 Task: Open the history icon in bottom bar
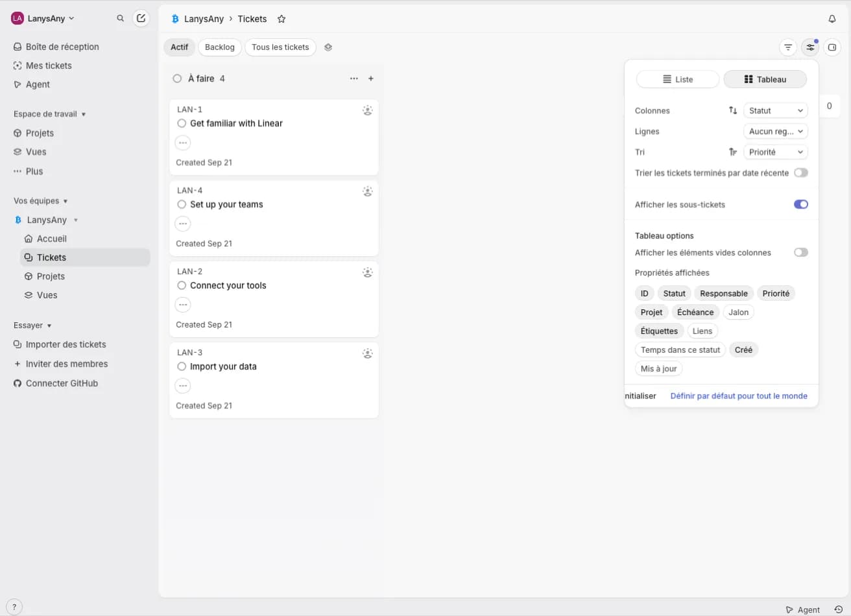(x=839, y=610)
